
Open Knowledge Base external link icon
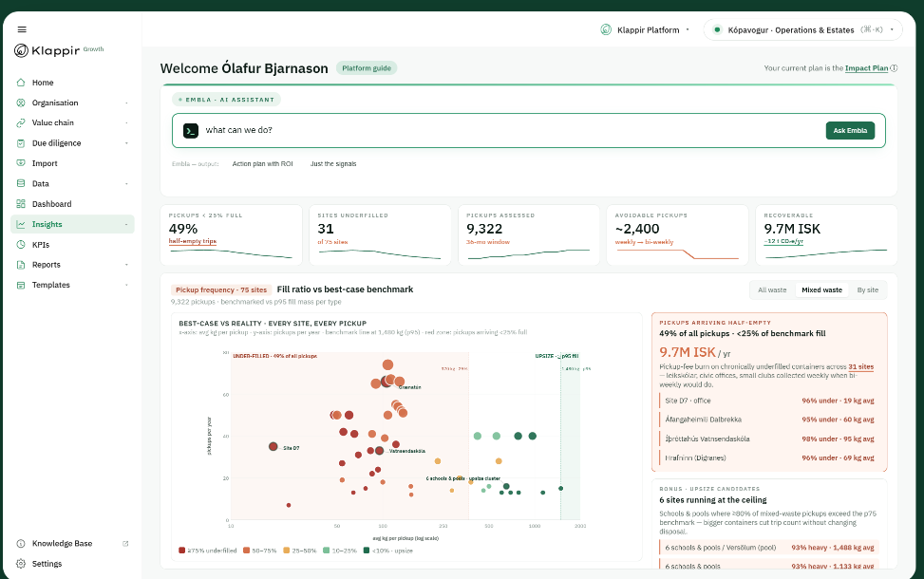(125, 544)
